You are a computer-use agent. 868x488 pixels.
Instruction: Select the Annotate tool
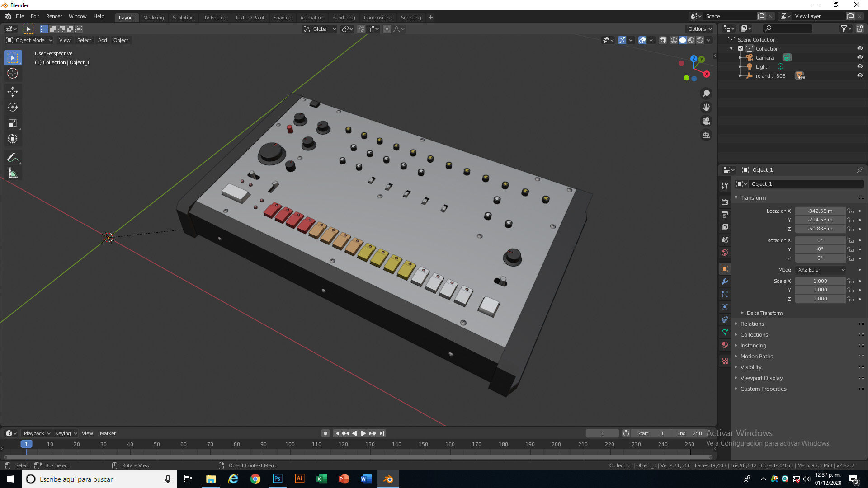(13, 157)
